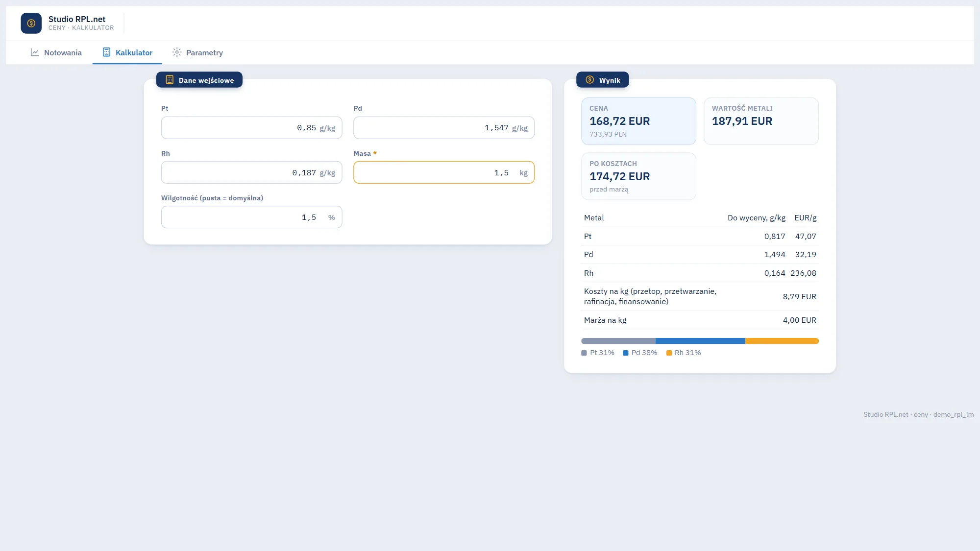Focus the Pd content input field
Image resolution: width=980 pixels, height=551 pixels.
[x=444, y=128]
